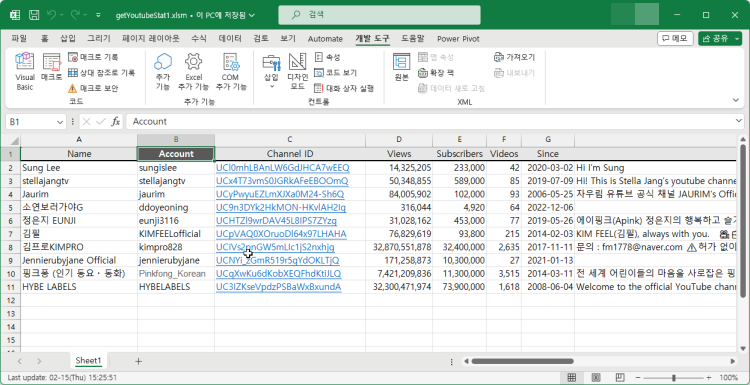This screenshot has height=385, width=750.
Task: Click the Insert Function fx icon
Action: [115, 121]
